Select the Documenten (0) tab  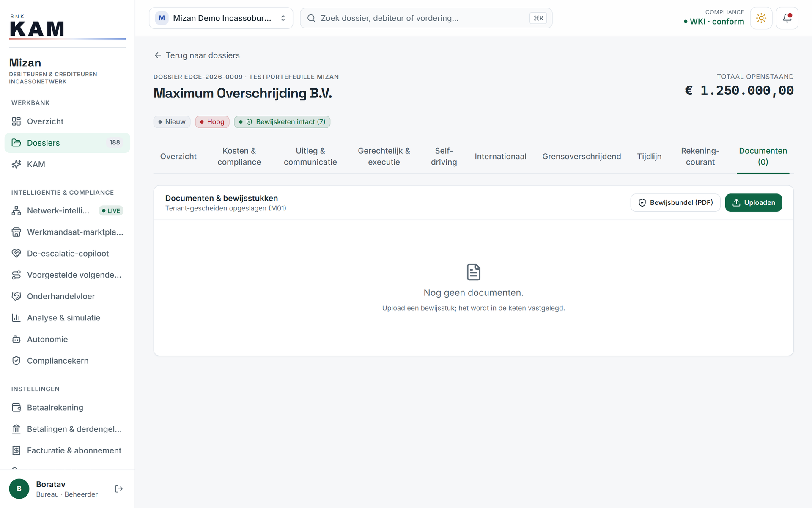pyautogui.click(x=763, y=157)
